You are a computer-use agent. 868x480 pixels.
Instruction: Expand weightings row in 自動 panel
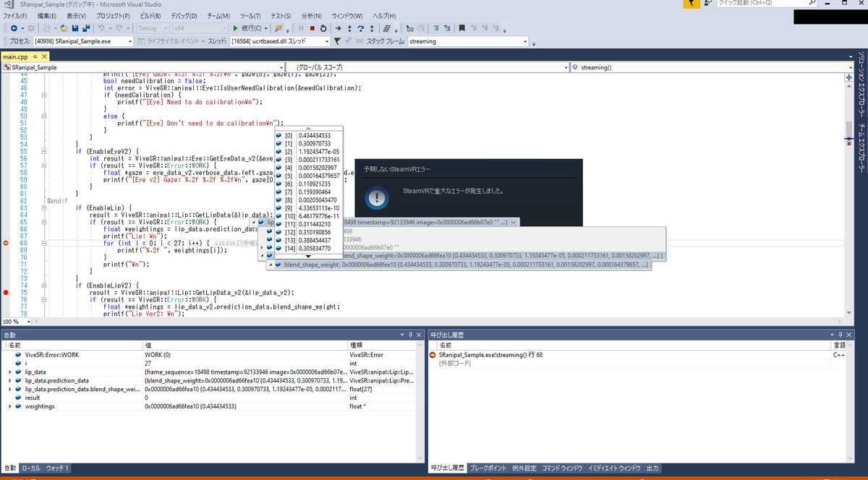click(9, 406)
